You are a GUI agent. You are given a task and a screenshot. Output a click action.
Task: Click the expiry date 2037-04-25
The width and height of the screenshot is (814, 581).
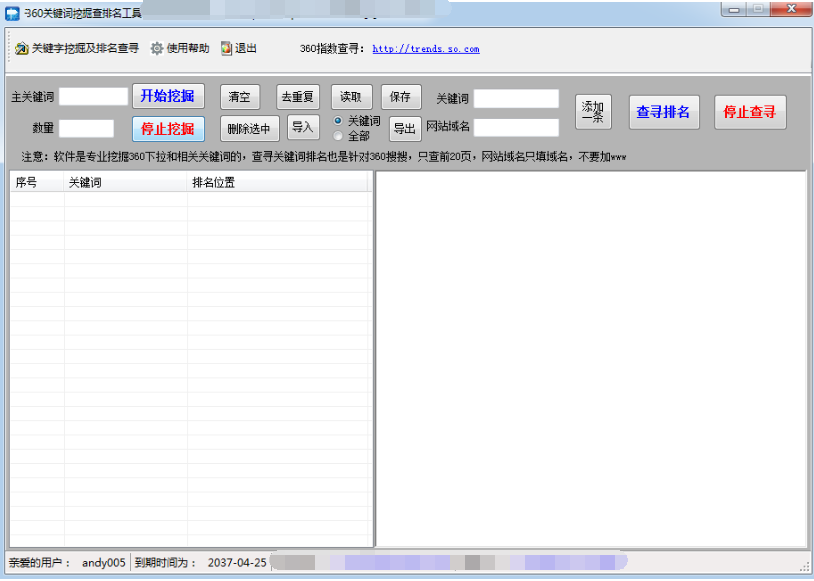(x=237, y=563)
